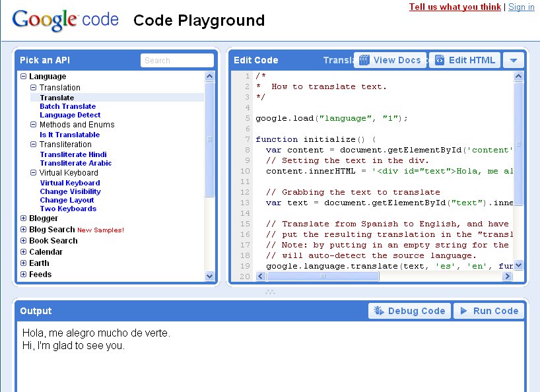Open the Tell us what you think link

tap(455, 7)
